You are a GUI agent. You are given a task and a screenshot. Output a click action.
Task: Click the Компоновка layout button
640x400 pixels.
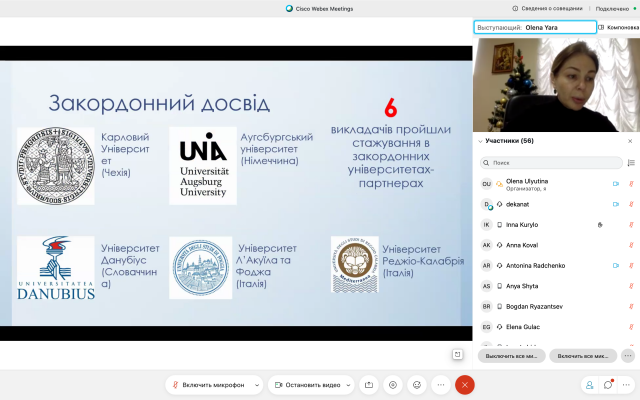point(618,27)
